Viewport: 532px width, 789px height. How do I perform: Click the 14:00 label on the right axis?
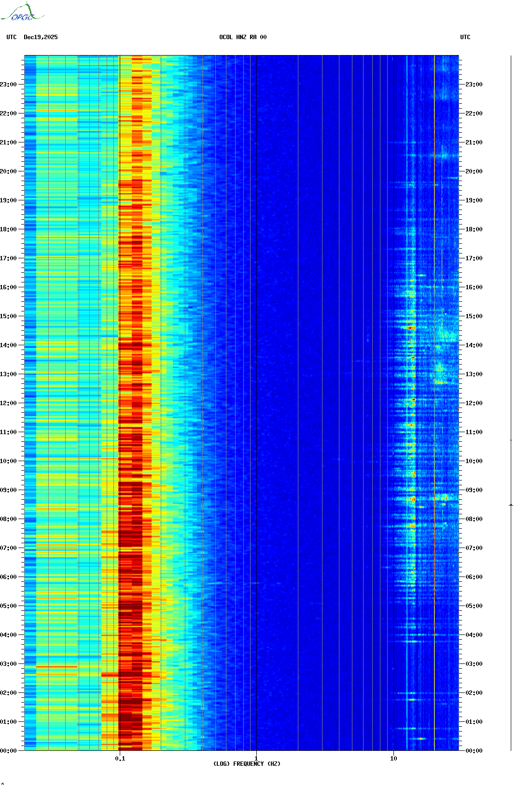pos(474,345)
